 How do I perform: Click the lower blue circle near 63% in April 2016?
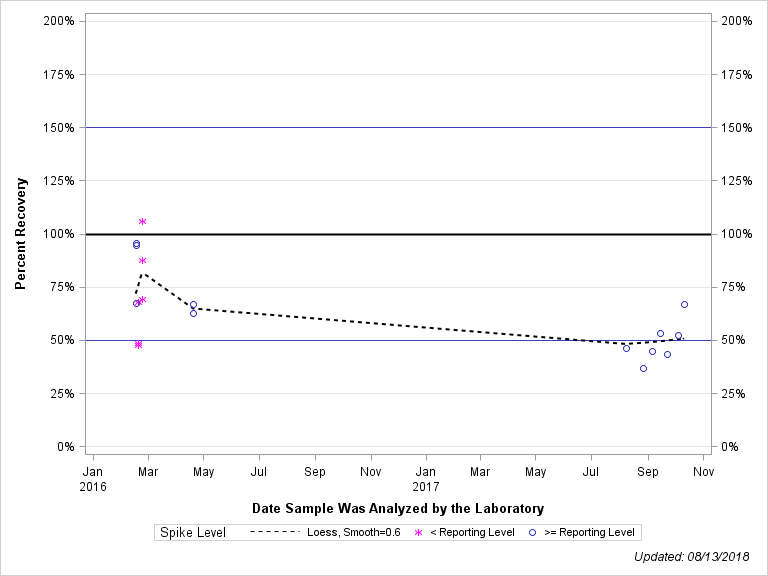click(x=193, y=313)
